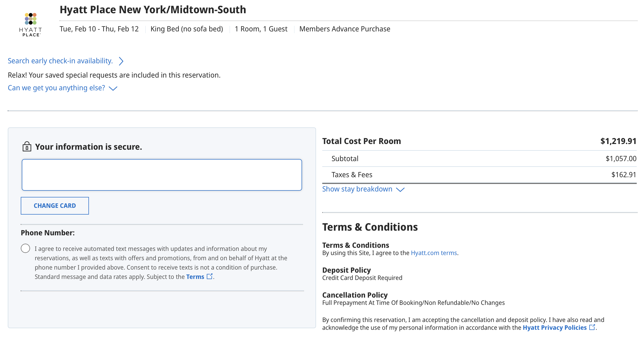Screen dimensions: 644x343
Task: Click the 'Subtotal' label
Action: [x=345, y=159]
